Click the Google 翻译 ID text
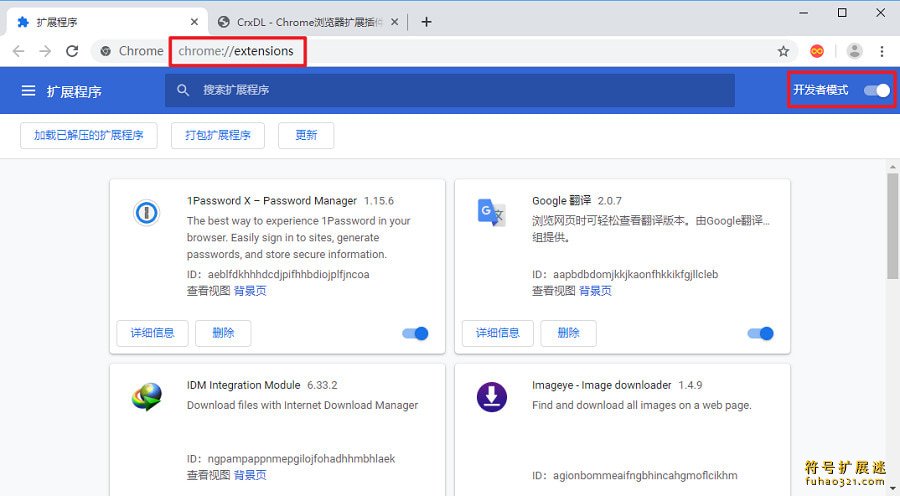 pos(625,274)
